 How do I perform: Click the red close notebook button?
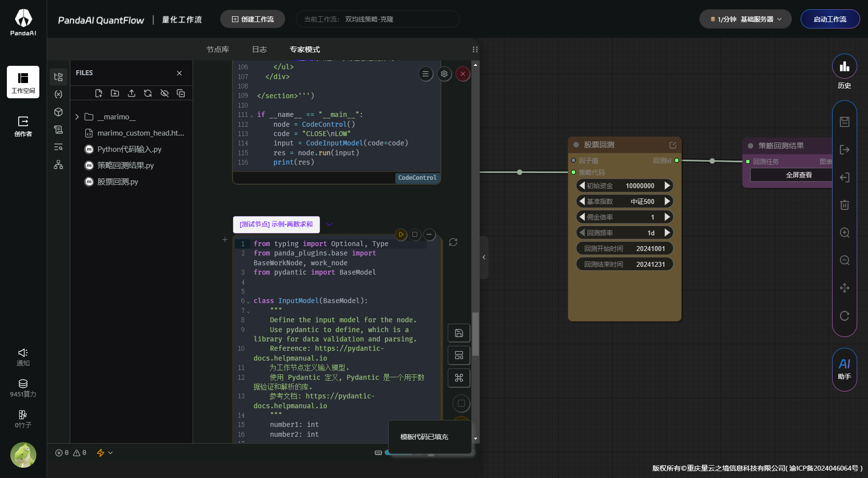click(x=463, y=74)
